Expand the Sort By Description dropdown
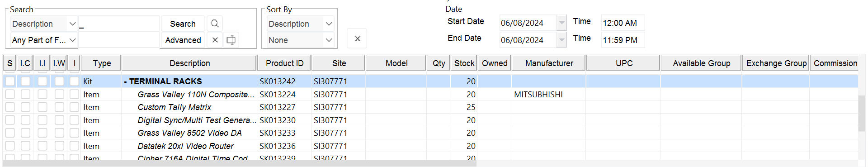 click(329, 24)
